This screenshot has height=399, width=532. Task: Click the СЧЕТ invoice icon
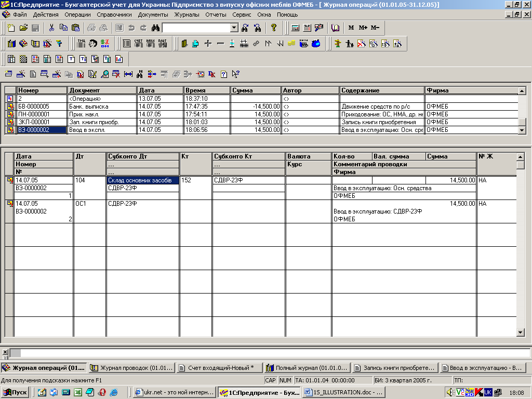tap(138, 44)
